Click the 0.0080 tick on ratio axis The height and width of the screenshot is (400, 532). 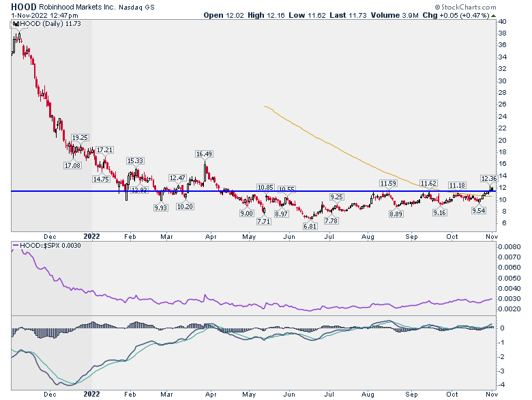point(509,246)
